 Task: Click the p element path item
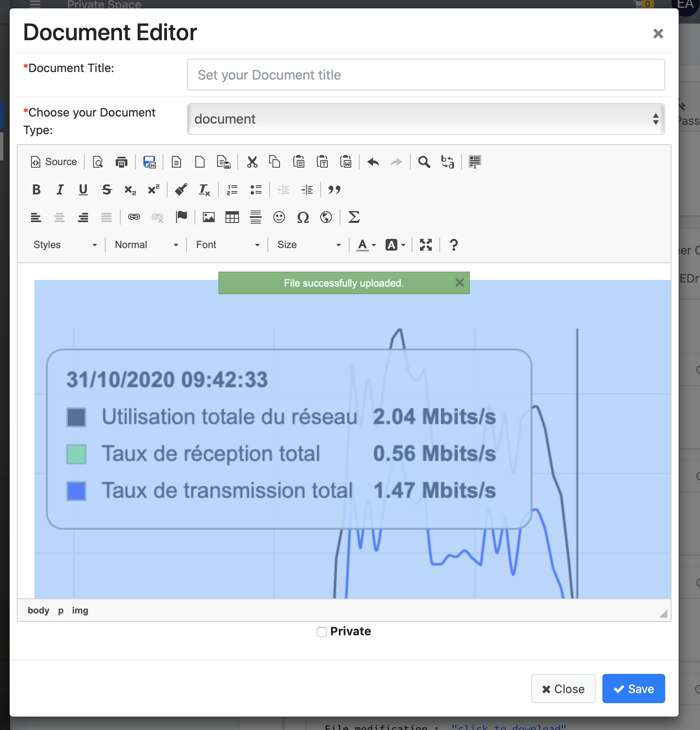point(61,610)
